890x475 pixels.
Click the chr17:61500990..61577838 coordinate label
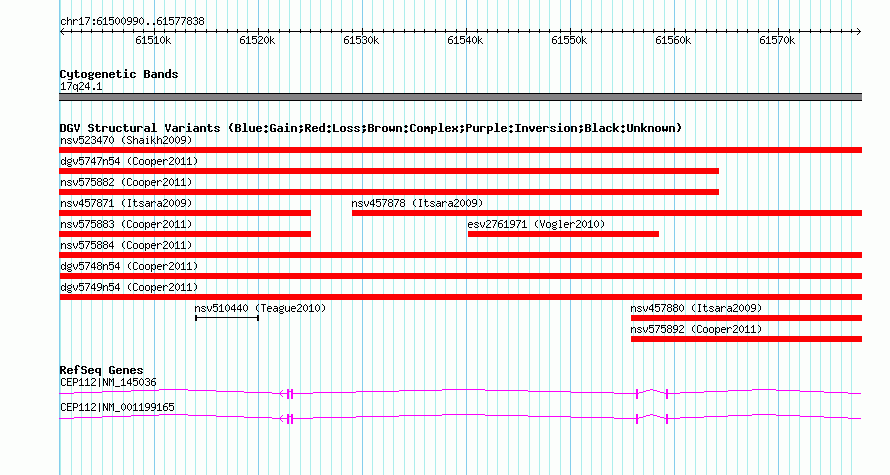tap(132, 22)
